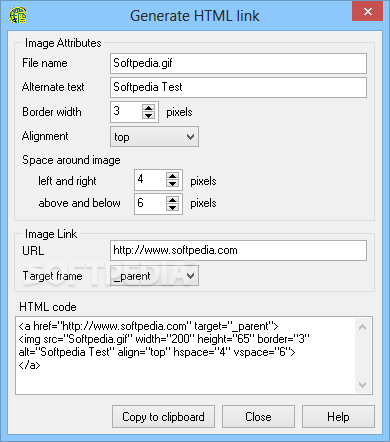Viewport: 390px width, 442px height.
Task: Click the 'Alternate text' label
Action: click(53, 87)
